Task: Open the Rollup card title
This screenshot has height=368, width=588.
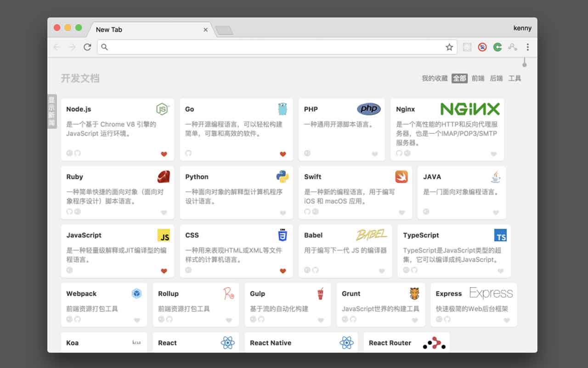Action: click(x=168, y=293)
